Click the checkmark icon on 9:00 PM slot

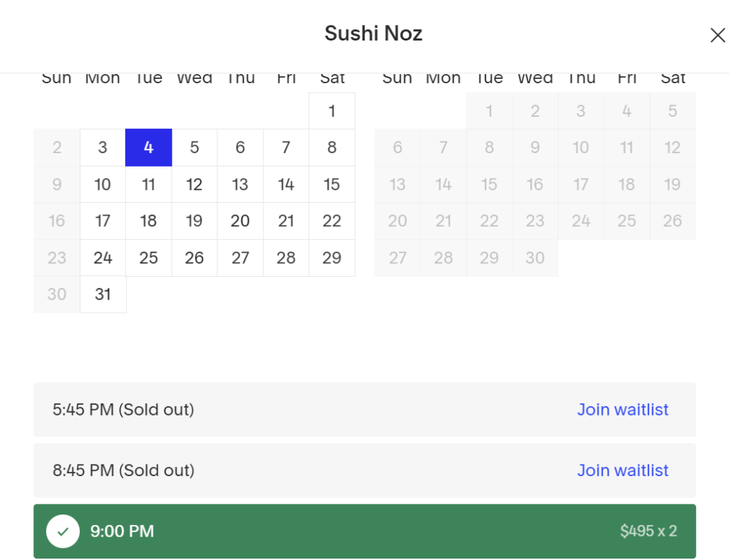(x=63, y=531)
